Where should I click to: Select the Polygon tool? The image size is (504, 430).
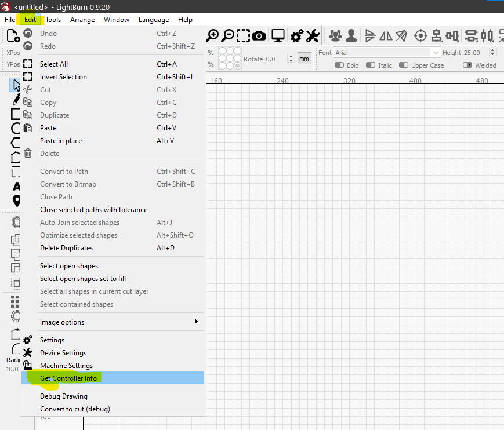[x=16, y=143]
